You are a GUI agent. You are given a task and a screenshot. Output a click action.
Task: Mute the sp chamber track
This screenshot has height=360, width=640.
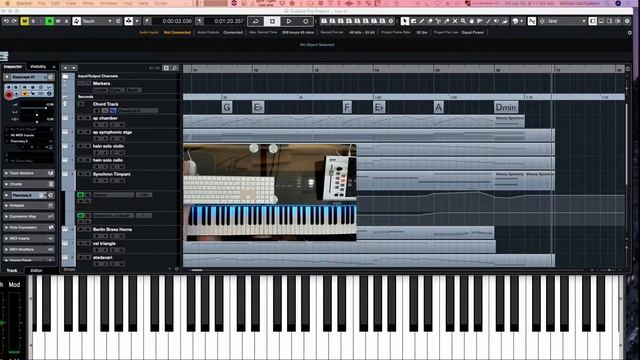click(81, 118)
